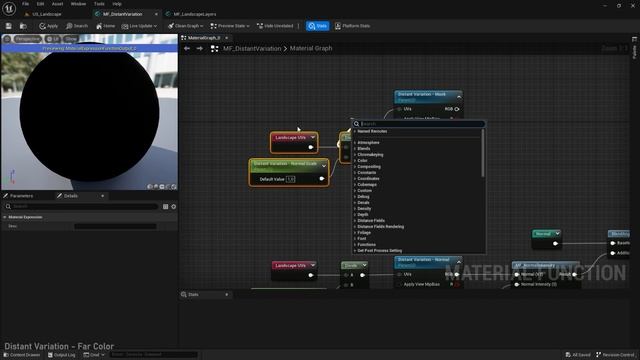Viewport: 640px width, 360px height.
Task: Click the Browse to asset icon in toolbar
Action: pos(23,26)
